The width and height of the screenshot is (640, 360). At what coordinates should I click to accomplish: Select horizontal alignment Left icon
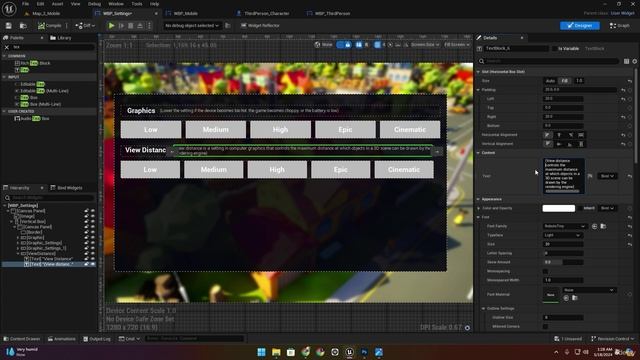click(x=548, y=135)
